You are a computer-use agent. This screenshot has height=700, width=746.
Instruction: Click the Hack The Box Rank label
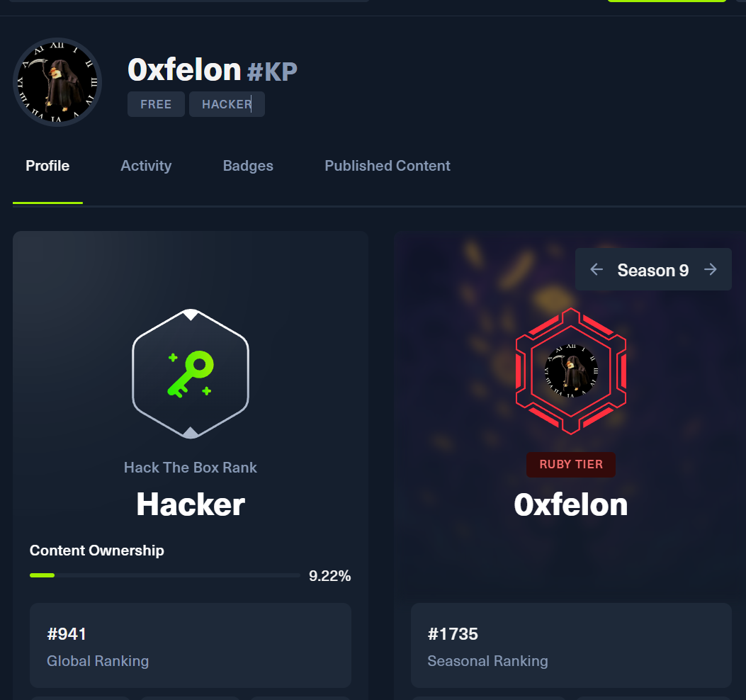(x=191, y=468)
